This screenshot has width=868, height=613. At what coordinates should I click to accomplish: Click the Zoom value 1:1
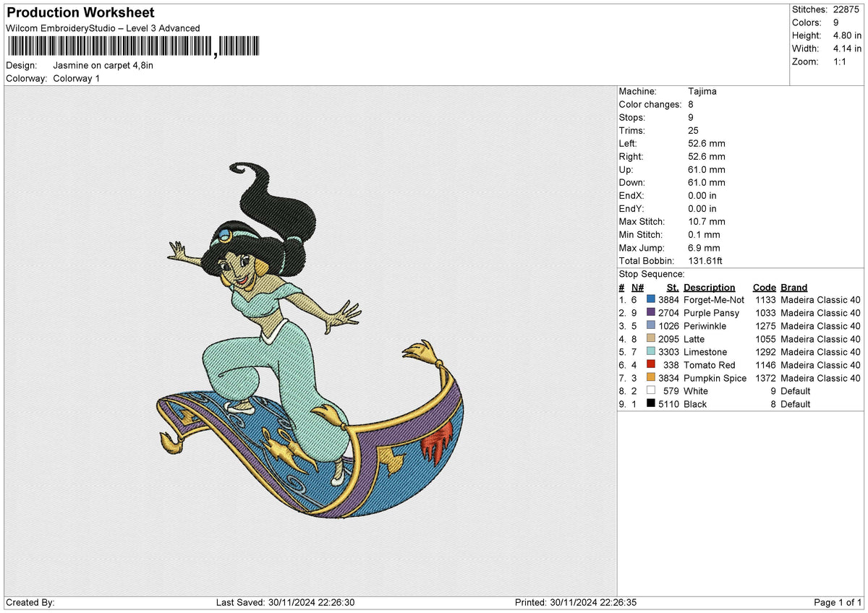839,61
